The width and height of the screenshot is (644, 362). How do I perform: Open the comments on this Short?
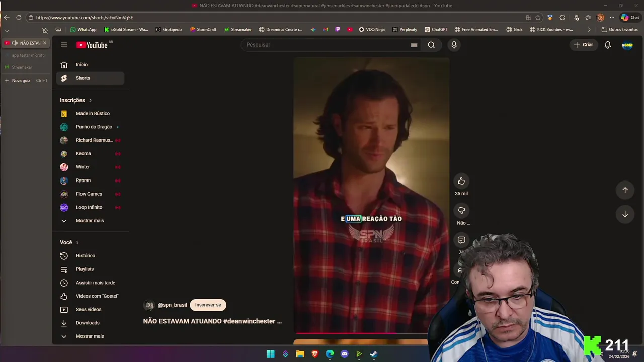pyautogui.click(x=461, y=240)
